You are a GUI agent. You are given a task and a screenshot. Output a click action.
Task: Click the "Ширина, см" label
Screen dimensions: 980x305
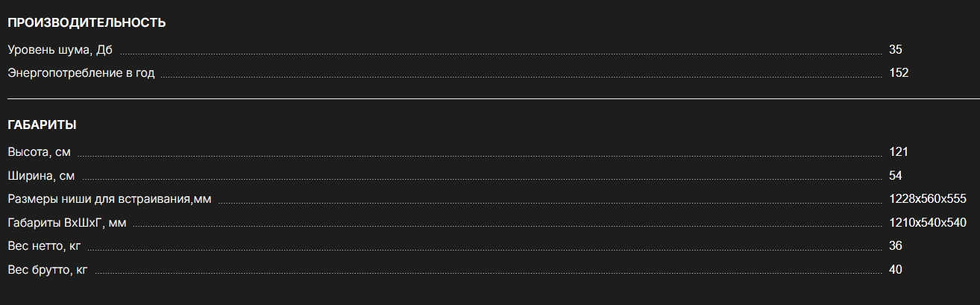(41, 175)
